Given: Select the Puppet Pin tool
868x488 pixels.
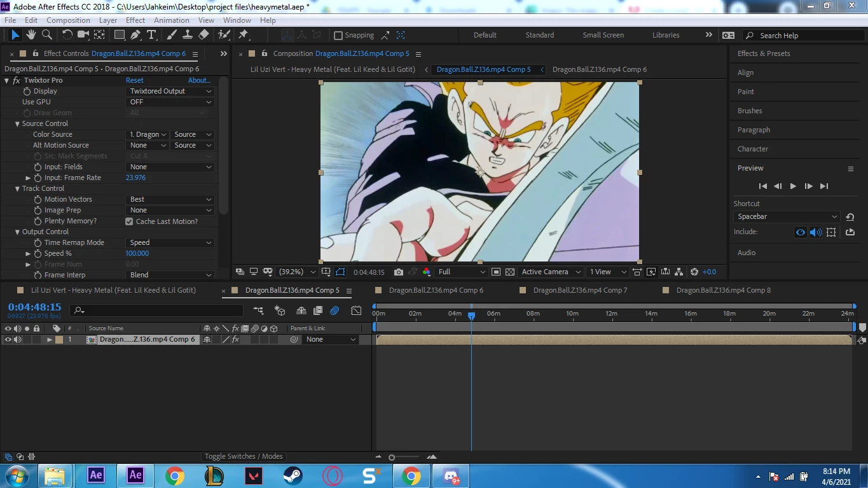Looking at the screenshot, I should pyautogui.click(x=244, y=35).
